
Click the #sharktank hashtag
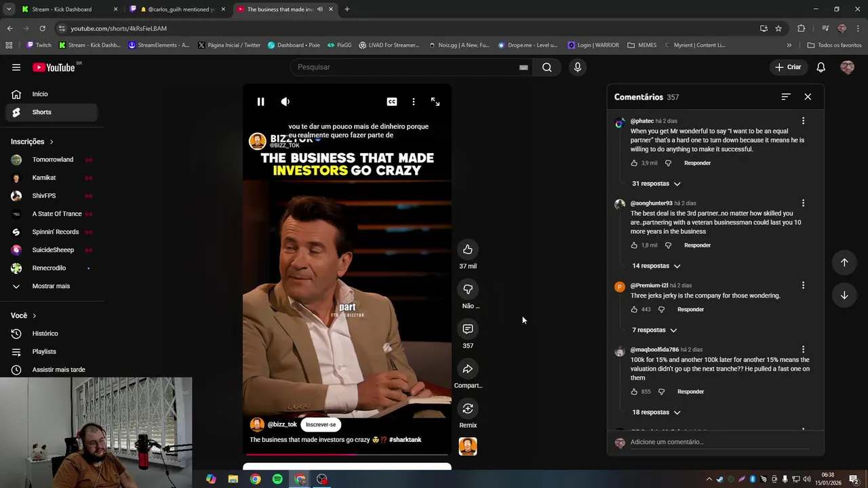(406, 440)
